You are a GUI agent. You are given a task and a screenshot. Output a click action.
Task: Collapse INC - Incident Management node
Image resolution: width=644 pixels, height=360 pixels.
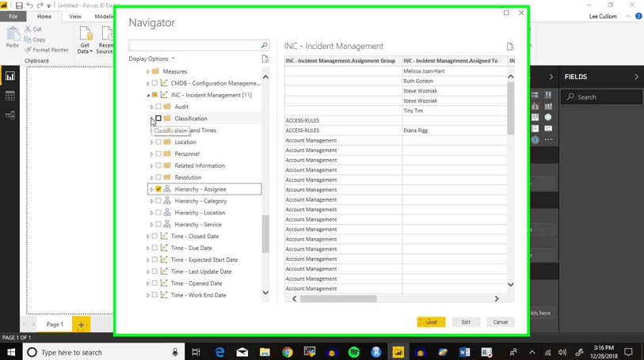coord(148,95)
